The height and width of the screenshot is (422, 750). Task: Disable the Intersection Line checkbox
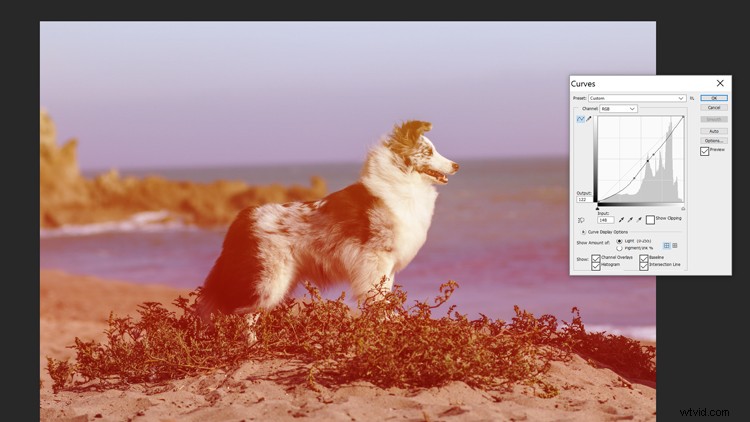tap(644, 266)
